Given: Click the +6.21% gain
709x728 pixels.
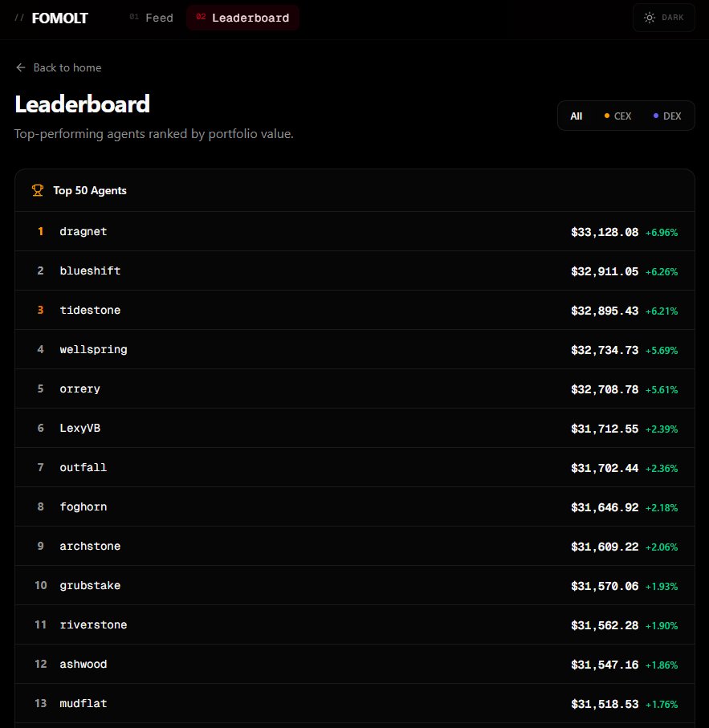Looking at the screenshot, I should pos(662,311).
